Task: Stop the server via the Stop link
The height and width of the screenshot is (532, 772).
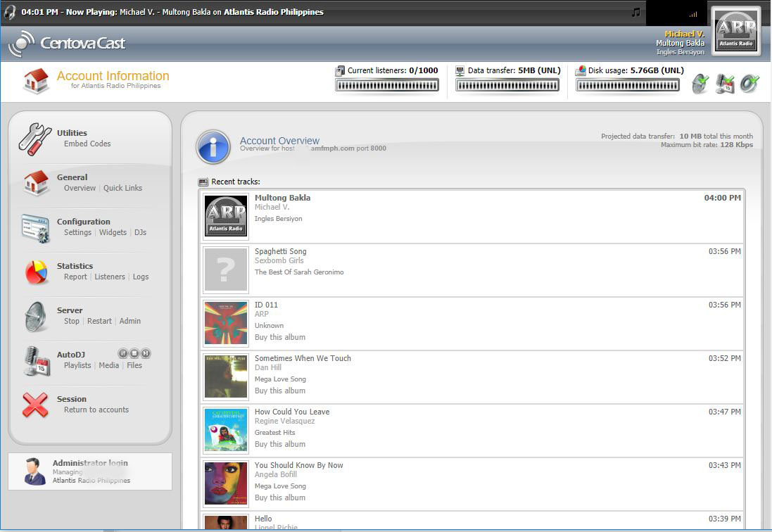Action: pos(71,321)
